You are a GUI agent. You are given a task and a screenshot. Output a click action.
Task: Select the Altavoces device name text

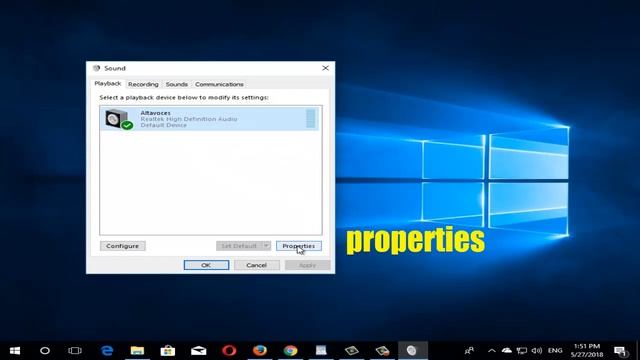[156, 113]
